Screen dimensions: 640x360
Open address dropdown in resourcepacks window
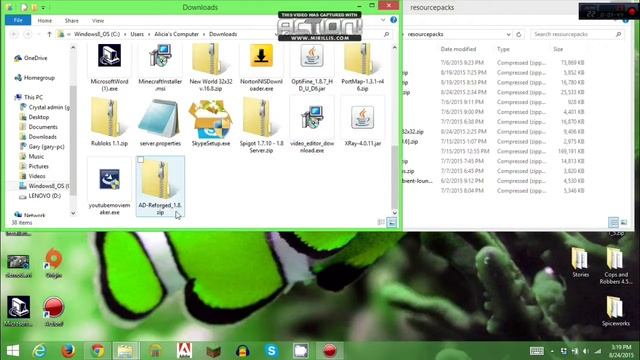pyautogui.click(x=508, y=34)
